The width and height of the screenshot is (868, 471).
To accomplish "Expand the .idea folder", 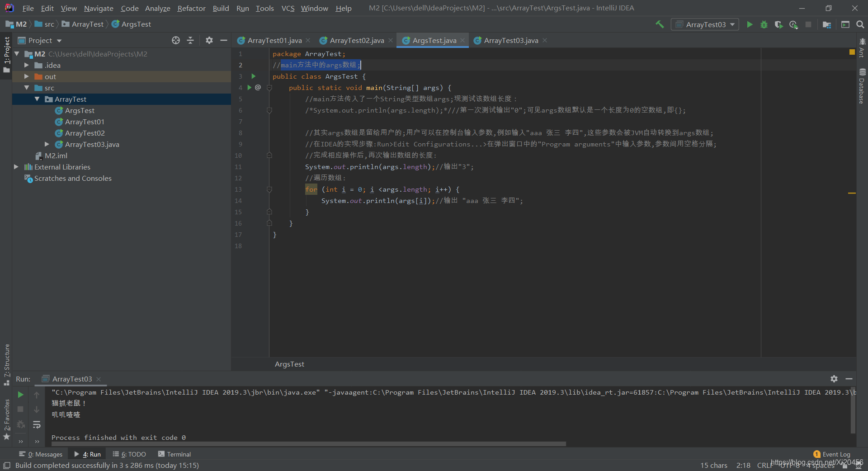I will pos(26,65).
